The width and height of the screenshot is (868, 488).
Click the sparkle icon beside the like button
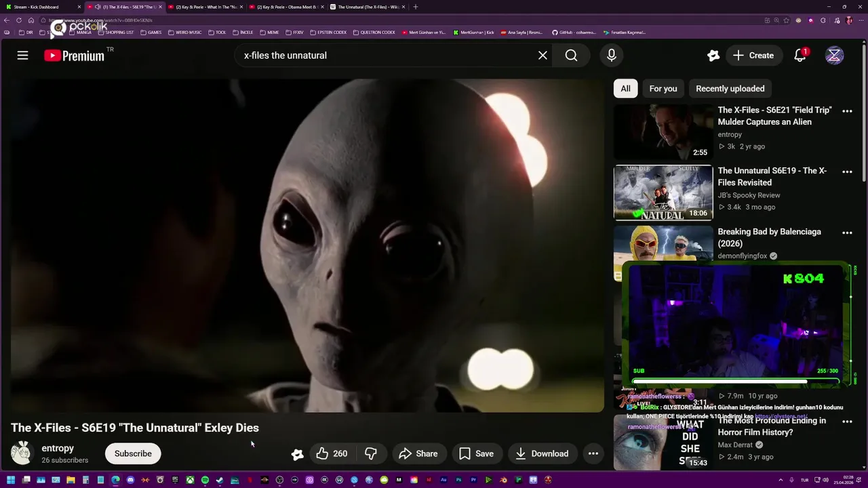pyautogui.click(x=297, y=454)
